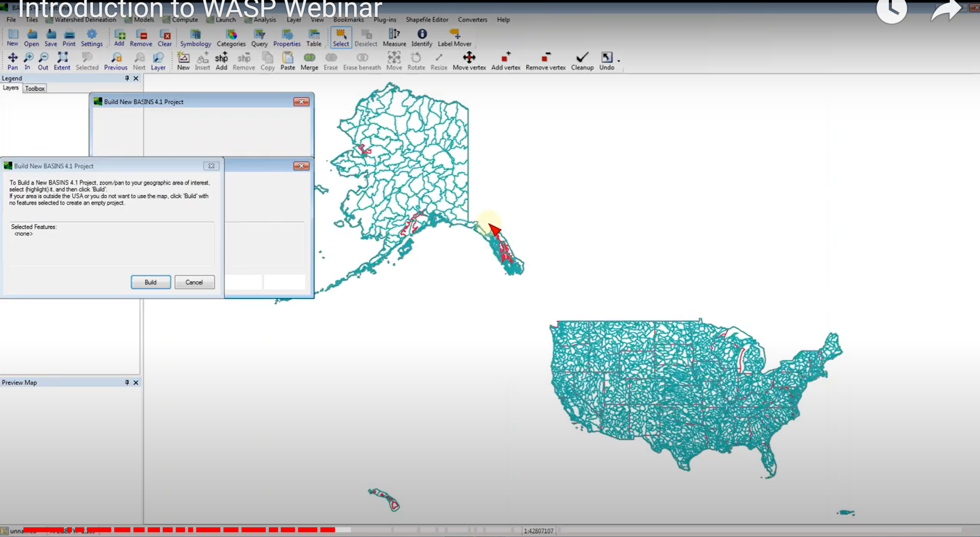Open the Tiles menu
The width and height of the screenshot is (980, 537).
tap(32, 20)
